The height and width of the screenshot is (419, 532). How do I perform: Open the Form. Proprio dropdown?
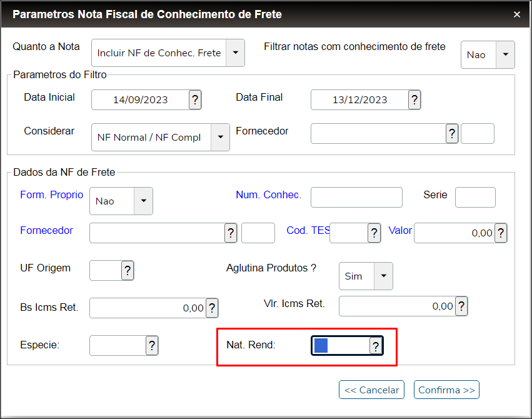tap(143, 201)
